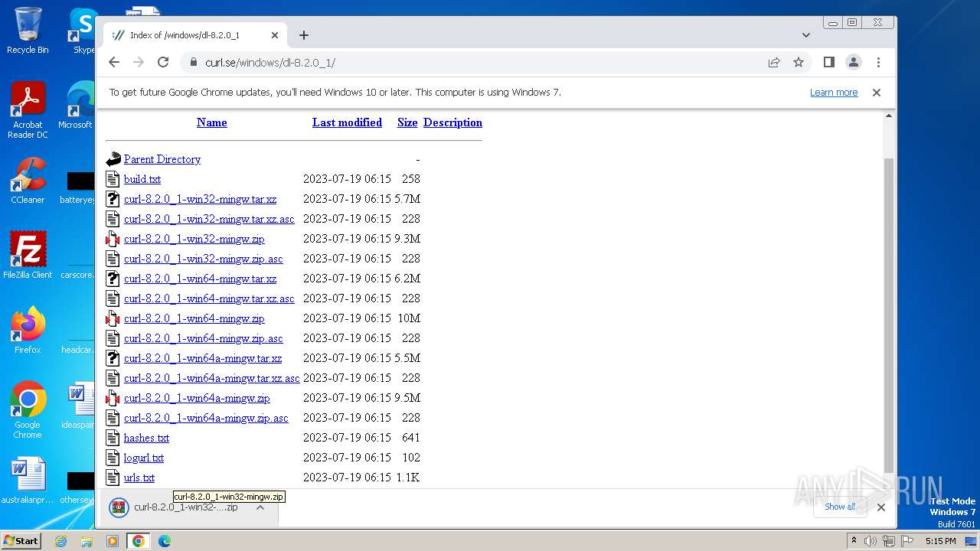
Task: Click the taskbar clock showing 5:15 PM
Action: pyautogui.click(x=940, y=541)
